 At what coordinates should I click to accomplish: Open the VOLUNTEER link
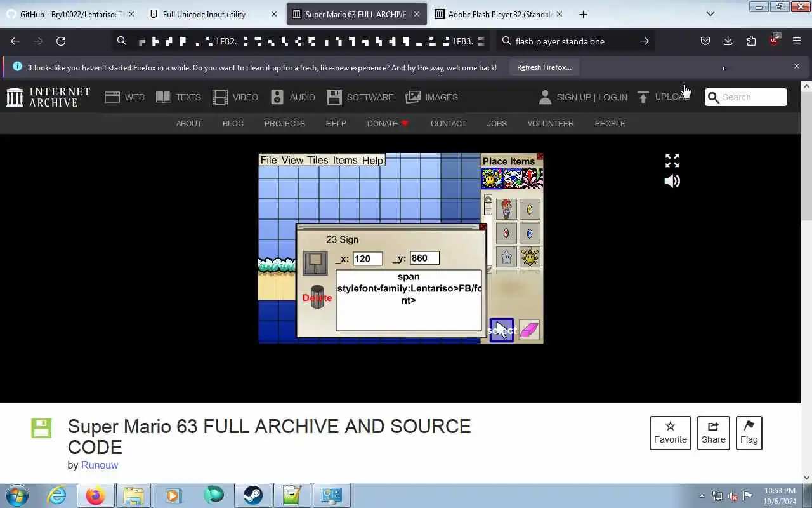(x=551, y=123)
